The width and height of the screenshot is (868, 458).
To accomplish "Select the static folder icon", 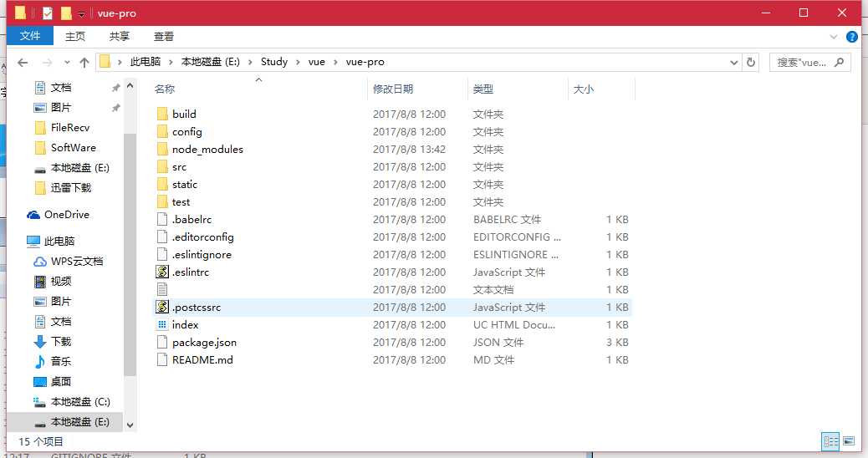I will 162,184.
